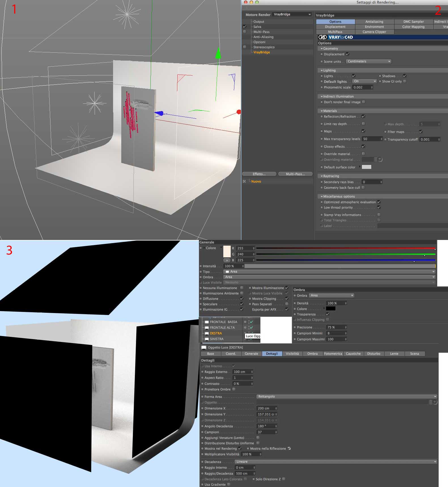Click the Max transparency levels field

[x=372, y=139]
